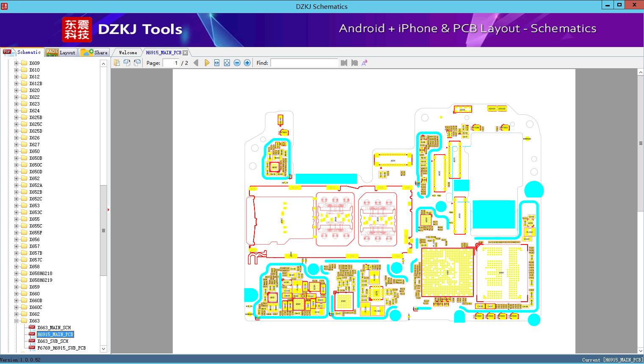This screenshot has width=644, height=364.
Task: Find previous match icon
Action: tap(344, 63)
